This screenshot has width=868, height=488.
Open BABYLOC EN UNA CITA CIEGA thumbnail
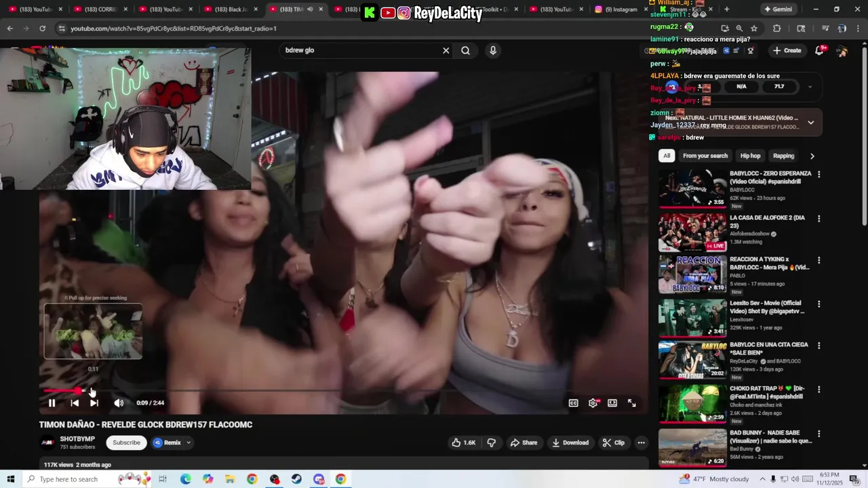coord(692,359)
